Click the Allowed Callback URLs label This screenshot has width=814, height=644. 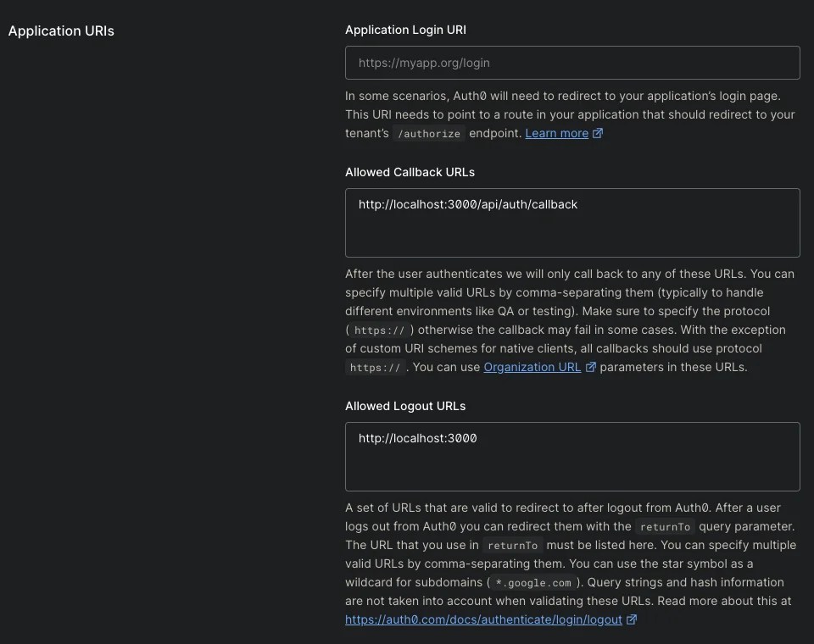(410, 172)
